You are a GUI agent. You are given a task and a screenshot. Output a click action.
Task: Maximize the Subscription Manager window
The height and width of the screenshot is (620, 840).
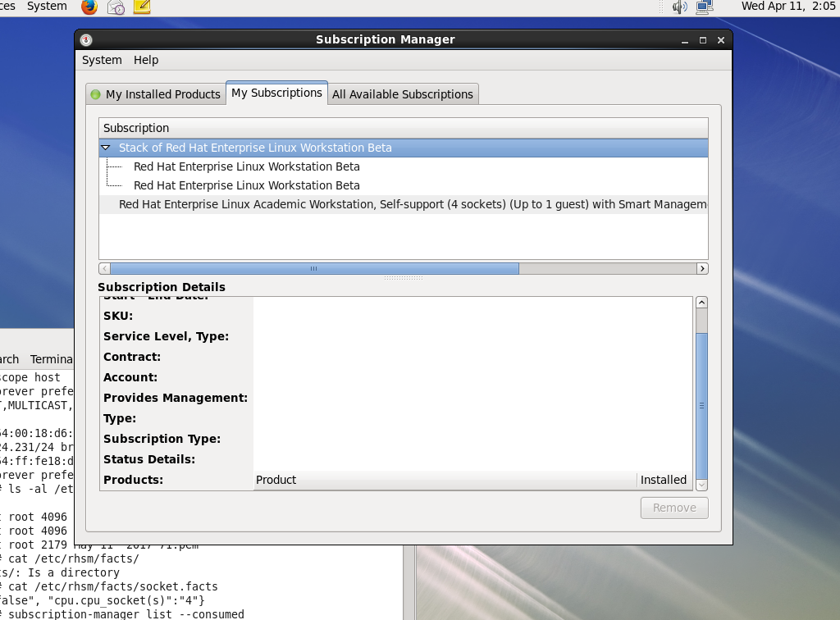click(x=703, y=40)
